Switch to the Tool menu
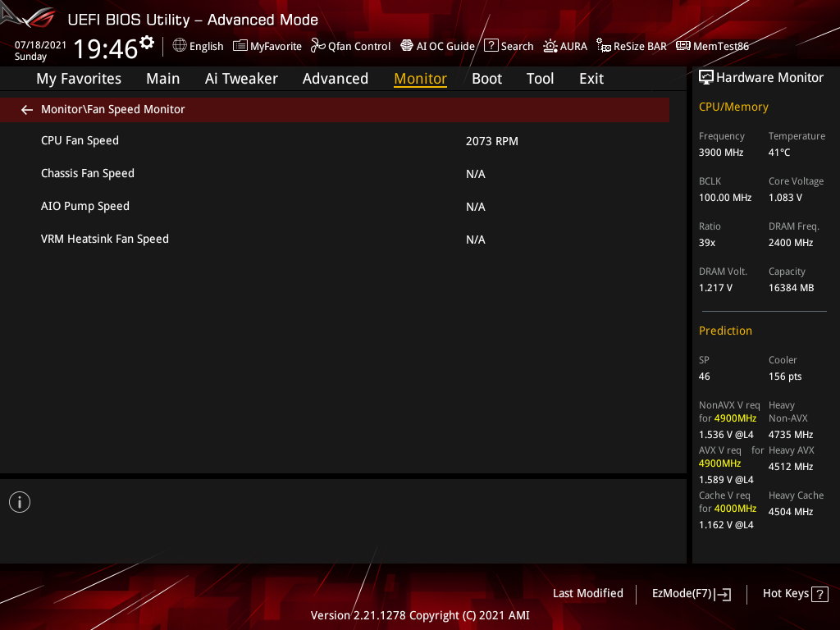The height and width of the screenshot is (630, 840). [x=540, y=78]
